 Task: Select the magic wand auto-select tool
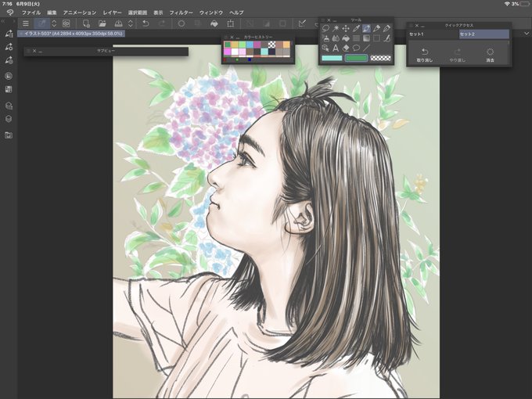tap(336, 28)
